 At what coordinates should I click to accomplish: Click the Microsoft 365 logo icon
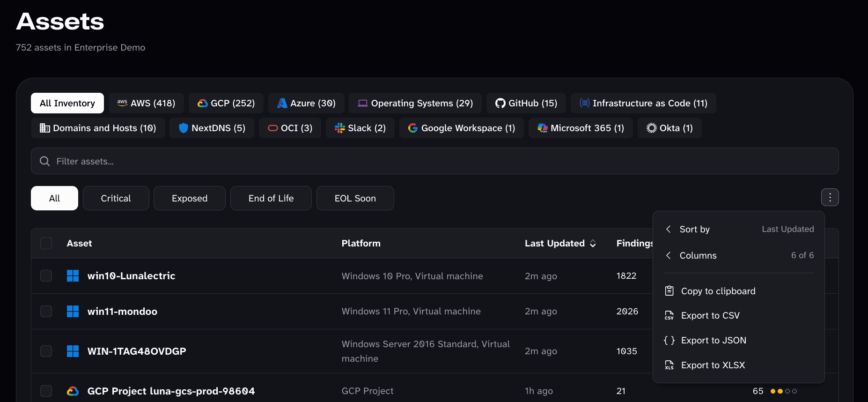coord(543,128)
